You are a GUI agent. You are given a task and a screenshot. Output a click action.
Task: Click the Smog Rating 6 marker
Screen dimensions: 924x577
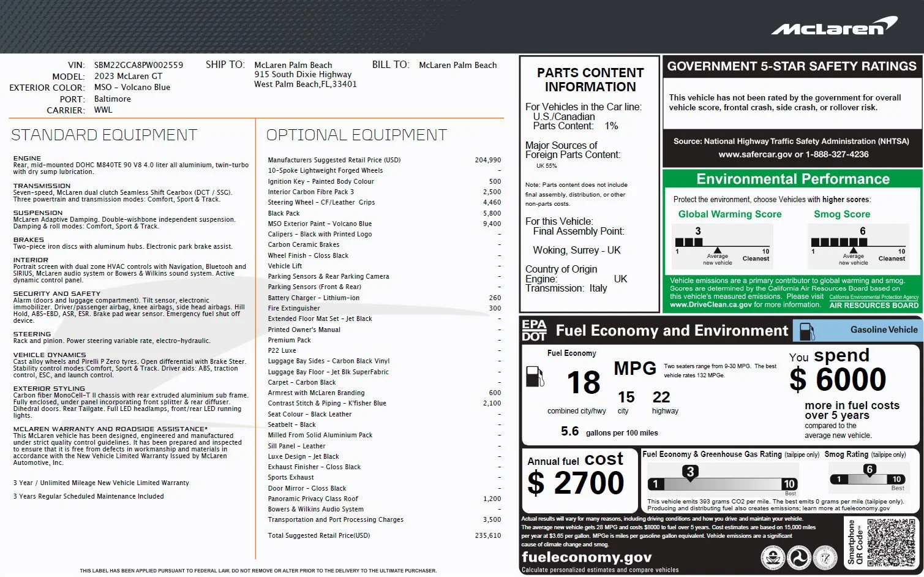[869, 470]
